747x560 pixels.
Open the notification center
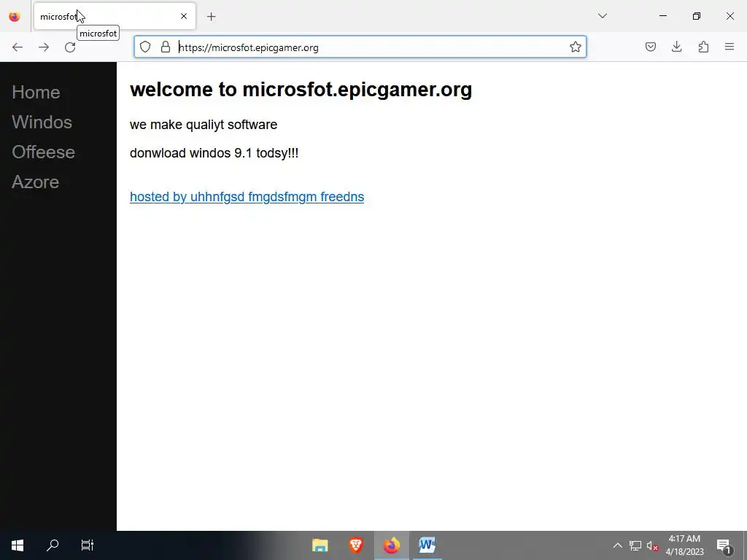pos(724,545)
